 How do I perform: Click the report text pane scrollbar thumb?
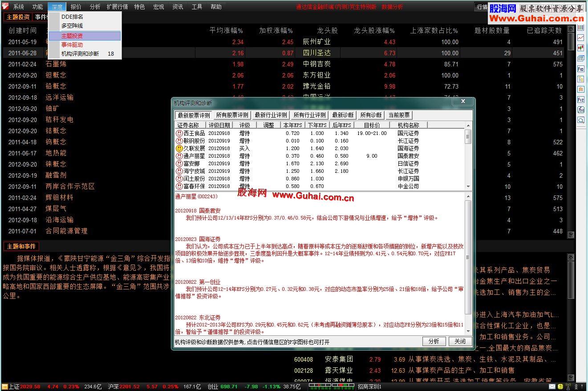point(468,257)
